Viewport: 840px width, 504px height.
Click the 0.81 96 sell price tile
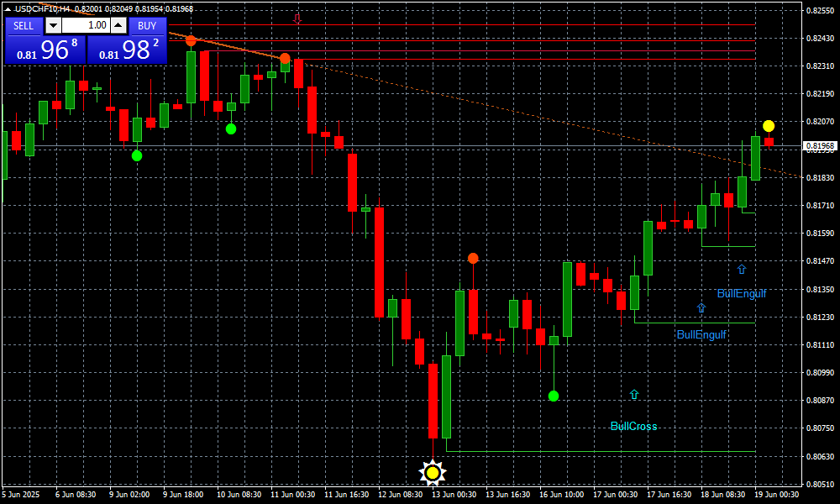(45, 49)
